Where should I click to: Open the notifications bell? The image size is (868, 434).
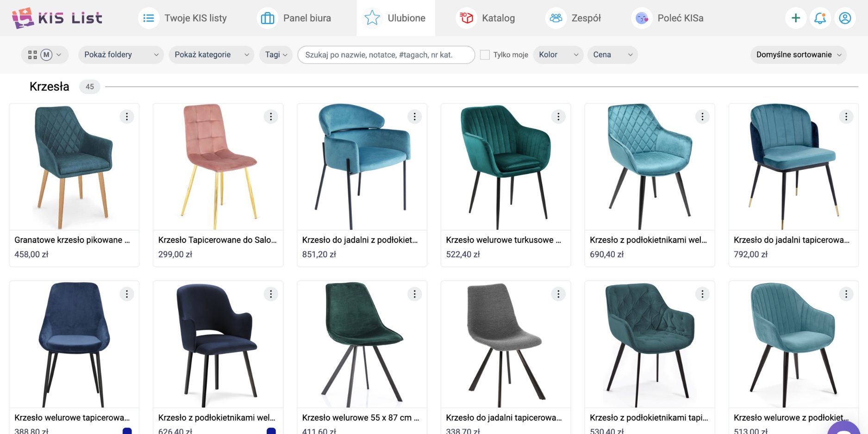tap(820, 18)
